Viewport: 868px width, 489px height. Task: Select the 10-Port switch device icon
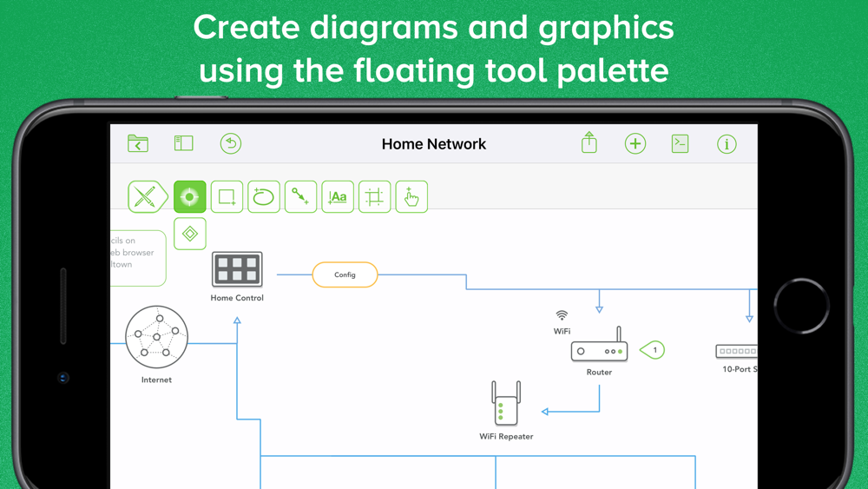pyautogui.click(x=736, y=351)
